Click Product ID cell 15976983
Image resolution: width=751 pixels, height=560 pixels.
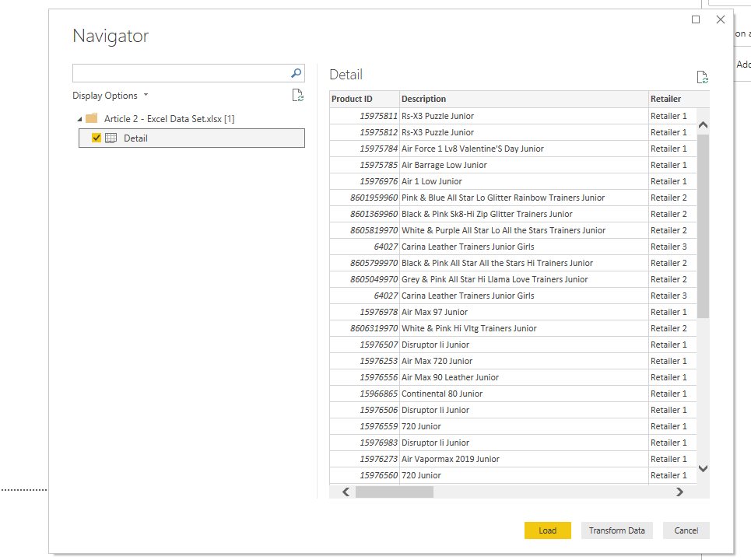[364, 443]
